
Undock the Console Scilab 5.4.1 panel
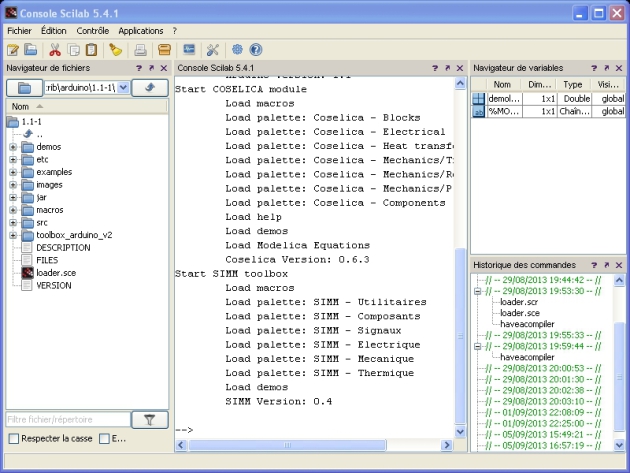point(448,68)
